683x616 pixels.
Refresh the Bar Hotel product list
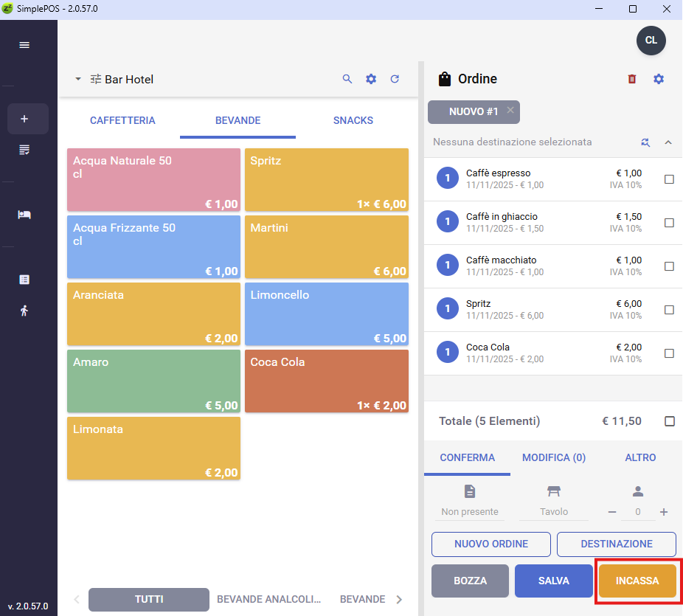(x=395, y=79)
